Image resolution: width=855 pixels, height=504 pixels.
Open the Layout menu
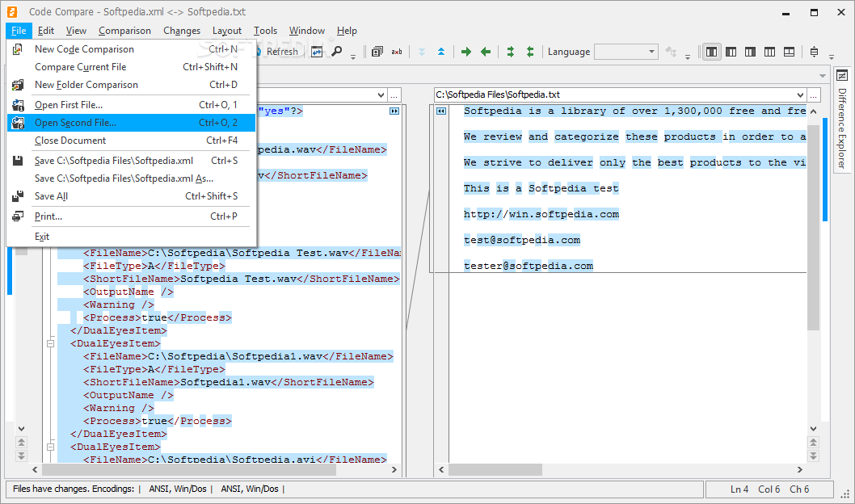227,31
